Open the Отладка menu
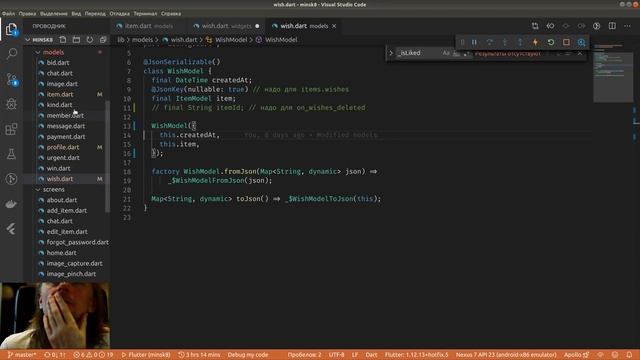The width and height of the screenshot is (640, 360). point(120,13)
